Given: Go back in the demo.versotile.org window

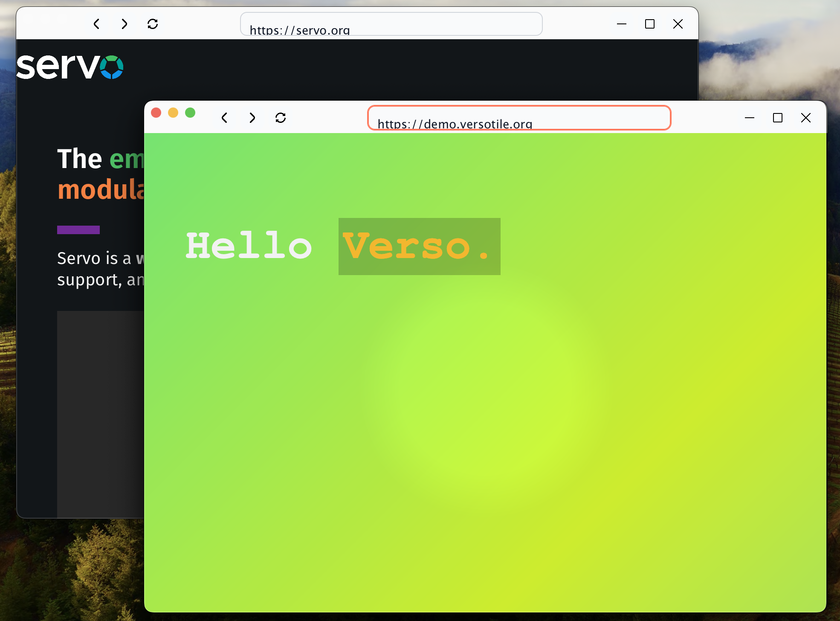Looking at the screenshot, I should click(225, 118).
